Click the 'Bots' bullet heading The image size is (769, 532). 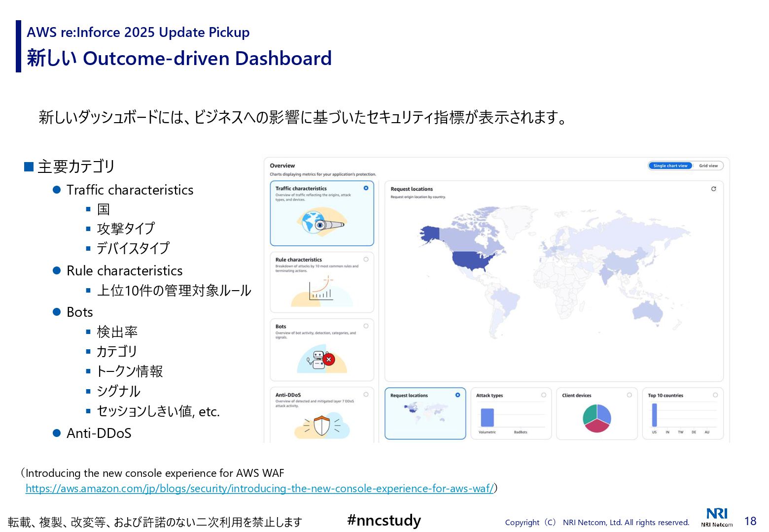click(x=80, y=312)
